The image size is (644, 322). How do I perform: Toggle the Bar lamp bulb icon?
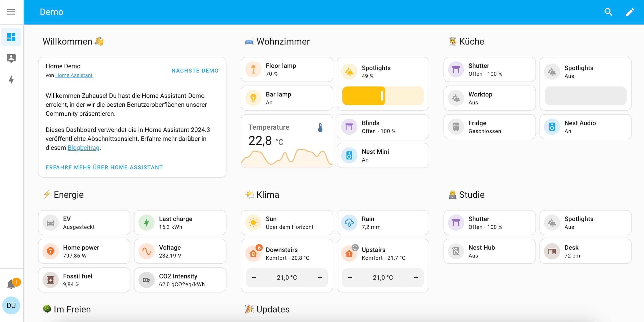coord(253,98)
